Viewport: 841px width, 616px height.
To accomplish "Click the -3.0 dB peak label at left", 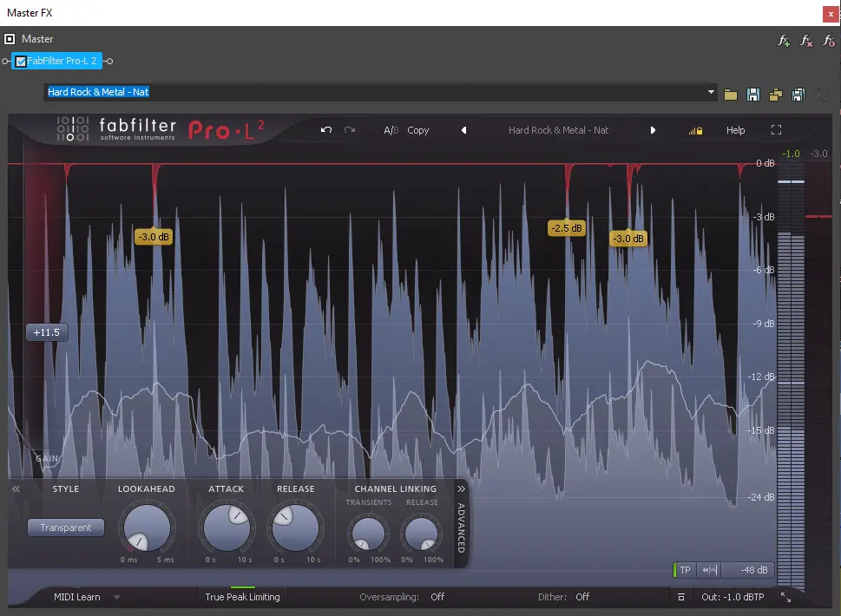I will click(154, 237).
